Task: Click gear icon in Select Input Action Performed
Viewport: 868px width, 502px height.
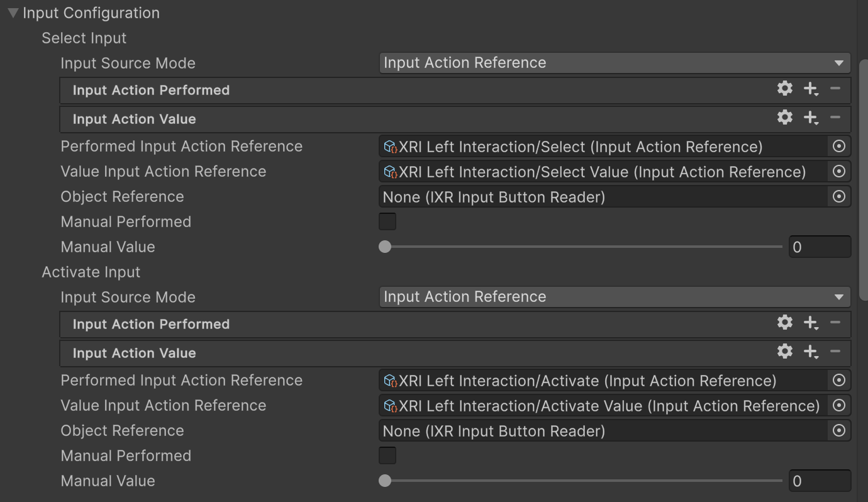Action: (x=784, y=89)
